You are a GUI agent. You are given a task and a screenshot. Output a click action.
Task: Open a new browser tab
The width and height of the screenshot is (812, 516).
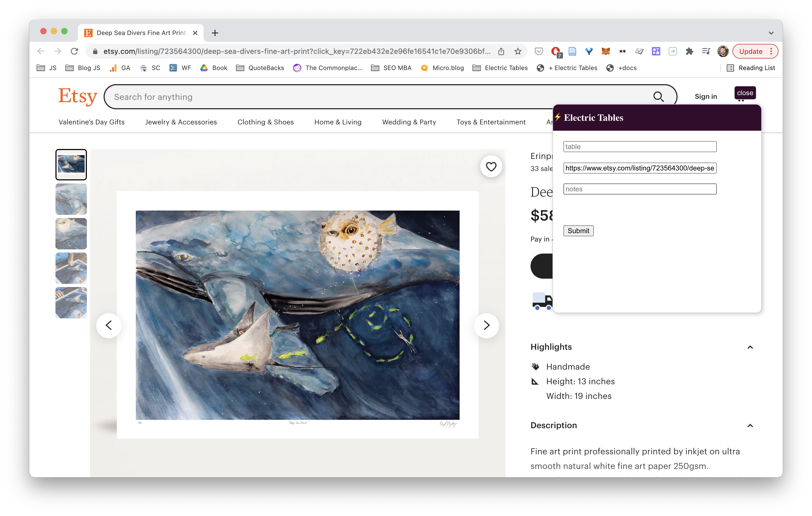coord(215,33)
